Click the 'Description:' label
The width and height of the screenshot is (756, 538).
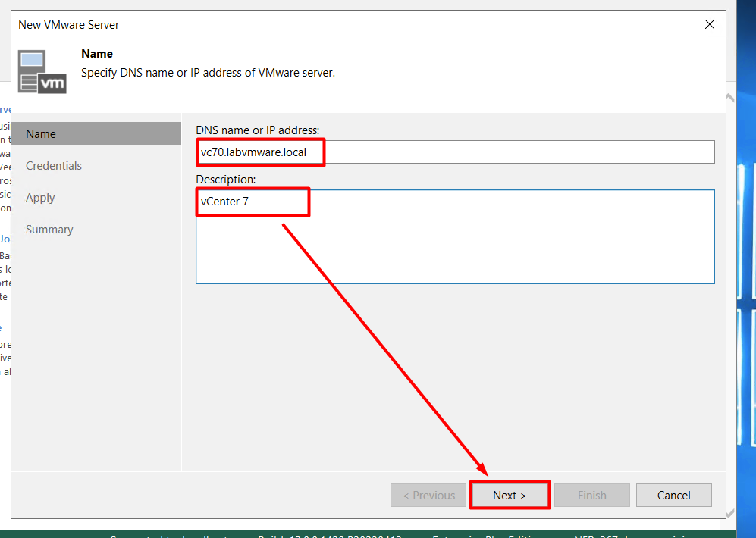point(226,179)
